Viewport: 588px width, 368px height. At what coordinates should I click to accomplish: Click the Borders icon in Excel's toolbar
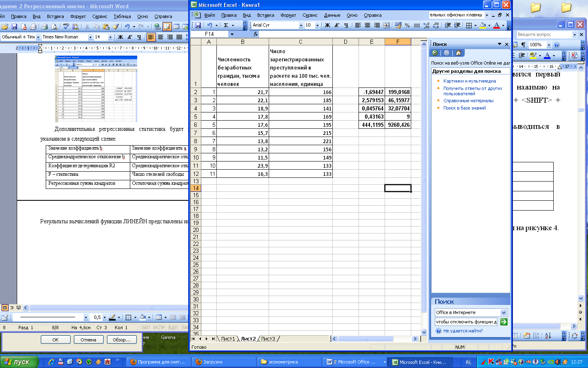pos(469,25)
